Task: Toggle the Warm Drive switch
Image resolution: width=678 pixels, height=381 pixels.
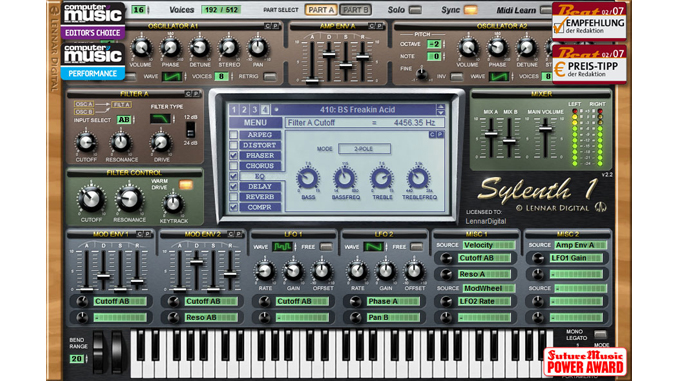Action: [x=186, y=185]
